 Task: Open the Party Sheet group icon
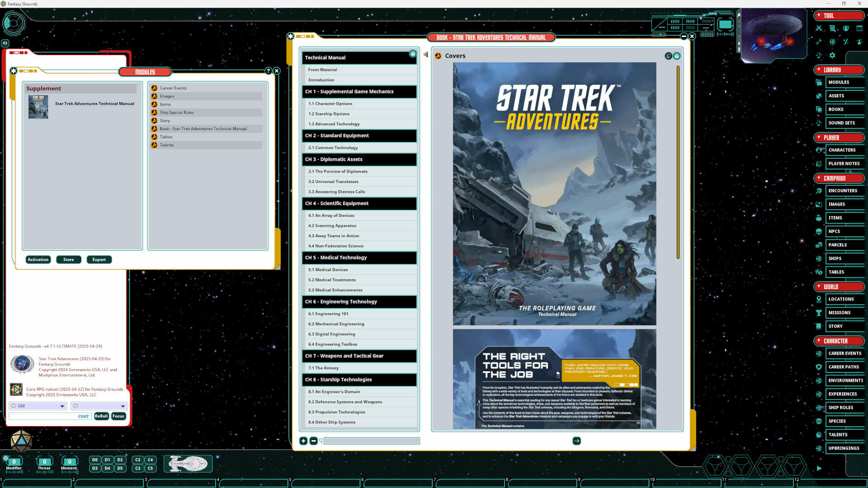[x=846, y=28]
